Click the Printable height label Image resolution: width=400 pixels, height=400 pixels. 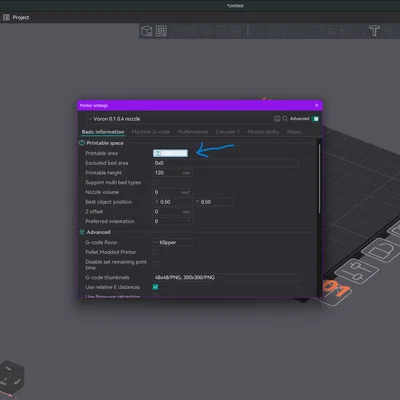(104, 173)
